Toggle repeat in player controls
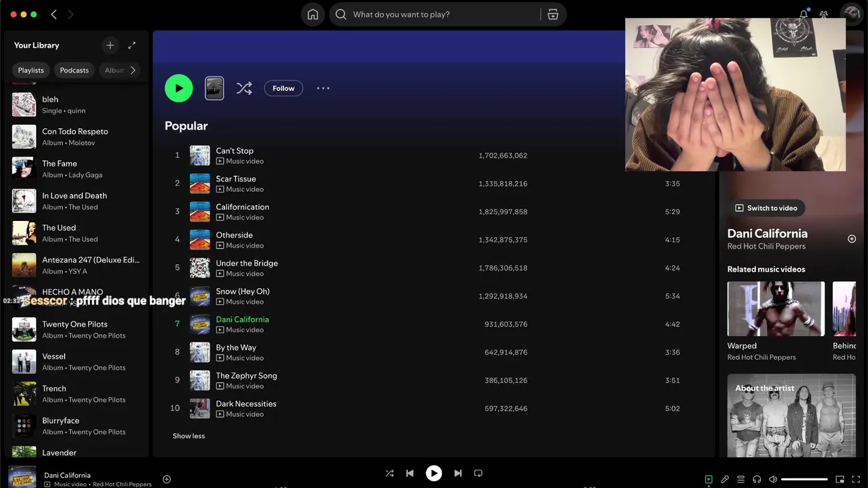The image size is (868, 488). click(x=478, y=473)
